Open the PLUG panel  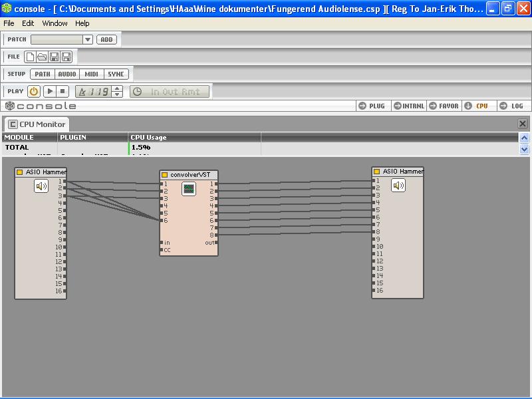372,106
